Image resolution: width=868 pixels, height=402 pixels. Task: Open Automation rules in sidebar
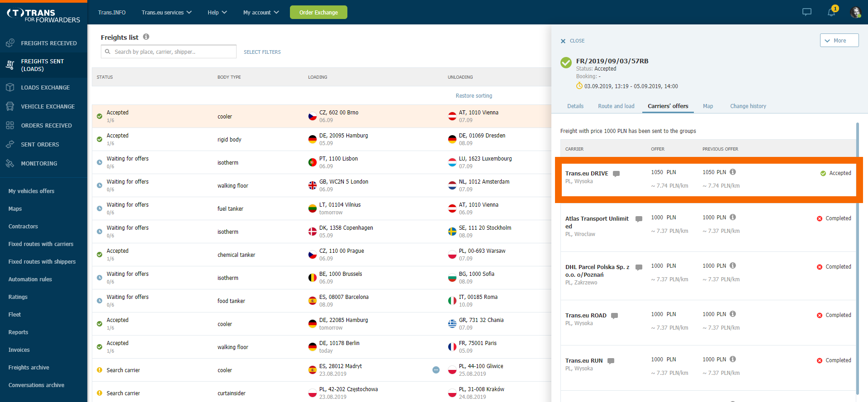click(x=30, y=279)
